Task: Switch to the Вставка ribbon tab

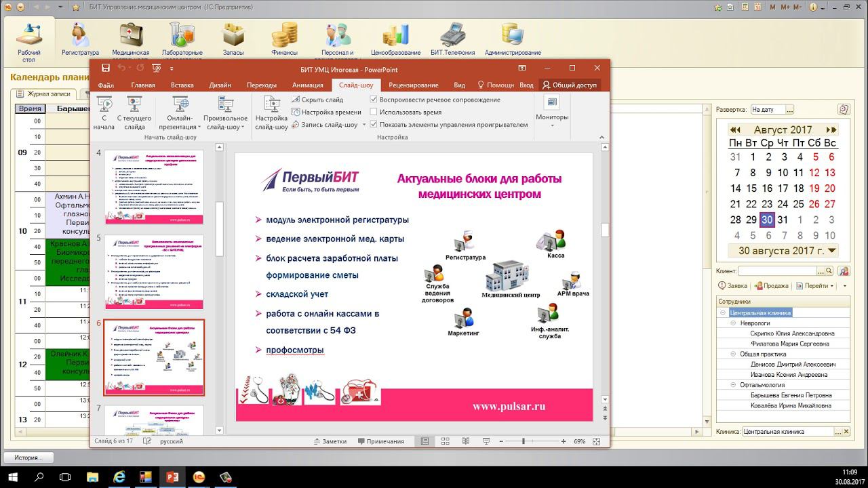Action: [x=182, y=85]
